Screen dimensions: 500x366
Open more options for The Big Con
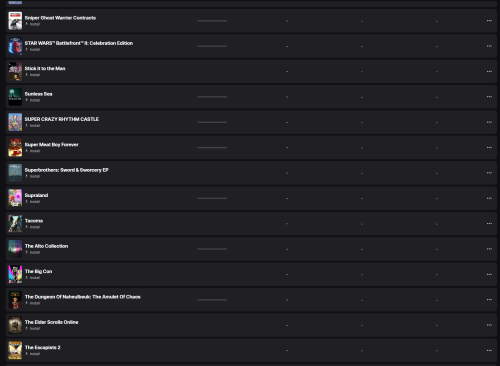(x=489, y=274)
